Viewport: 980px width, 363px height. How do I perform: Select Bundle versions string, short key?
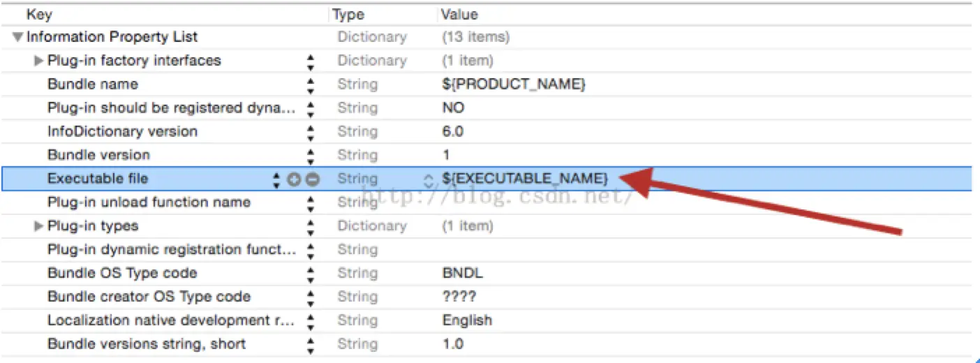(x=147, y=344)
